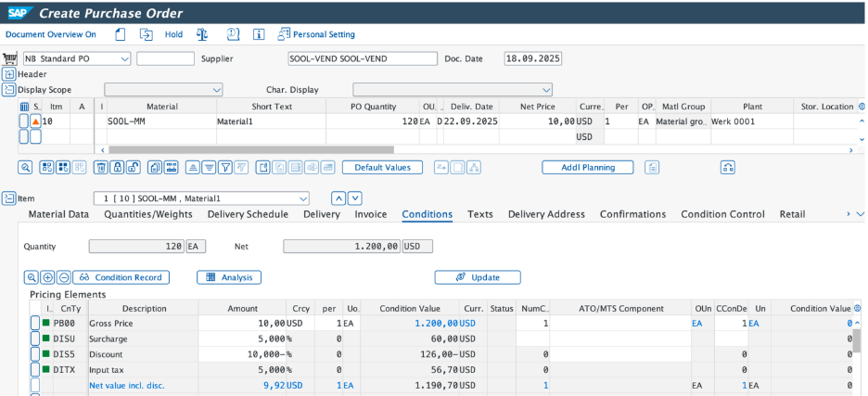Open the item selector dropdown for SOOL-MM

point(302,198)
